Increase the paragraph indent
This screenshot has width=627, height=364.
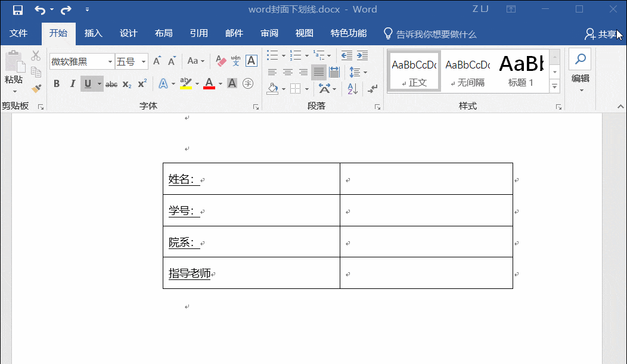(362, 55)
